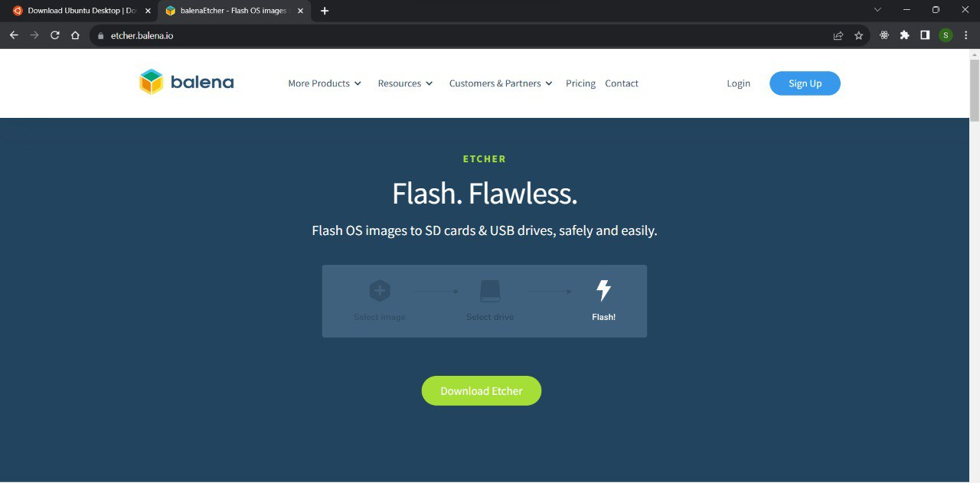The height and width of the screenshot is (483, 980).
Task: Click the Download Etcher button
Action: coord(482,390)
